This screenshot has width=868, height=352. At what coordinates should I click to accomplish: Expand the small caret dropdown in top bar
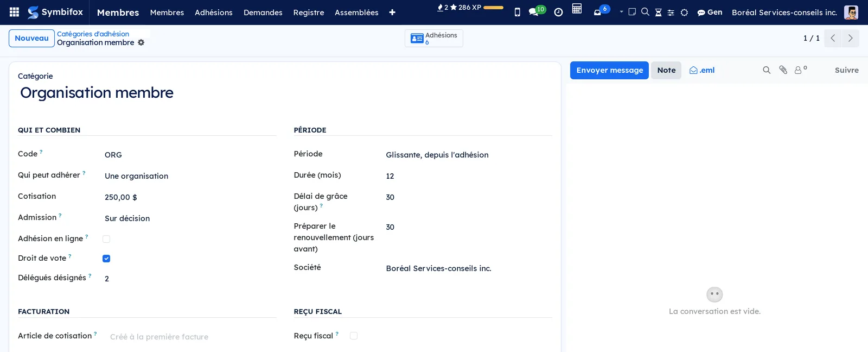(621, 11)
